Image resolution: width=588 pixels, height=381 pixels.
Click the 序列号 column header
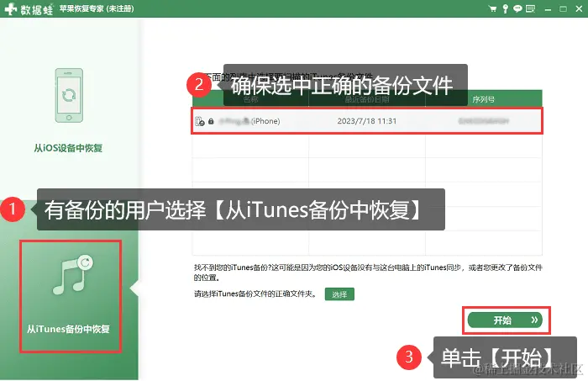483,99
